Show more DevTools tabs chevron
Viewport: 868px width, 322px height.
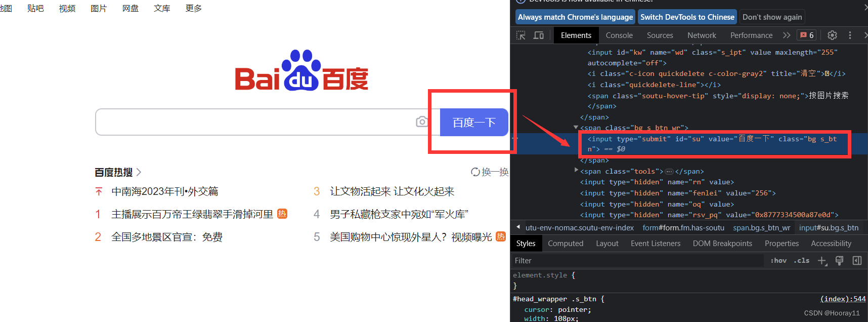point(787,35)
